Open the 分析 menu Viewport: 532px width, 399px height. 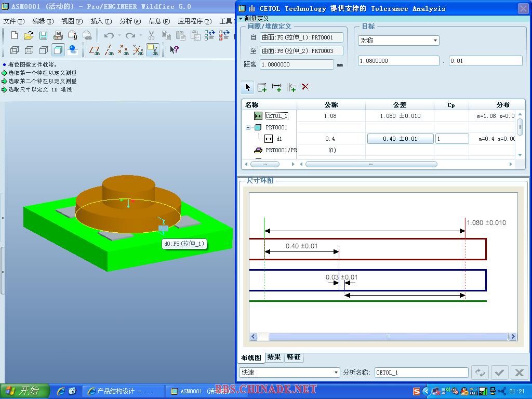pos(130,21)
